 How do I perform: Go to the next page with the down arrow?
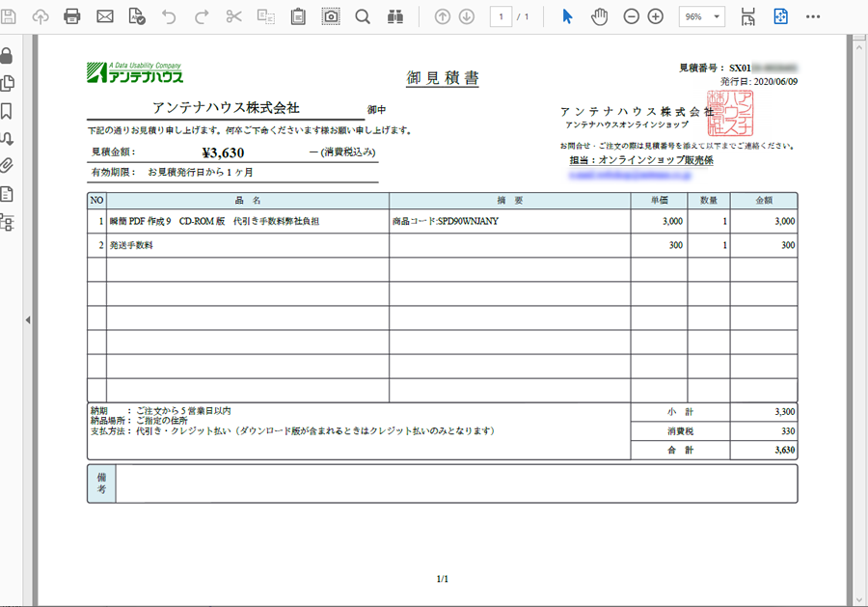[x=465, y=14]
